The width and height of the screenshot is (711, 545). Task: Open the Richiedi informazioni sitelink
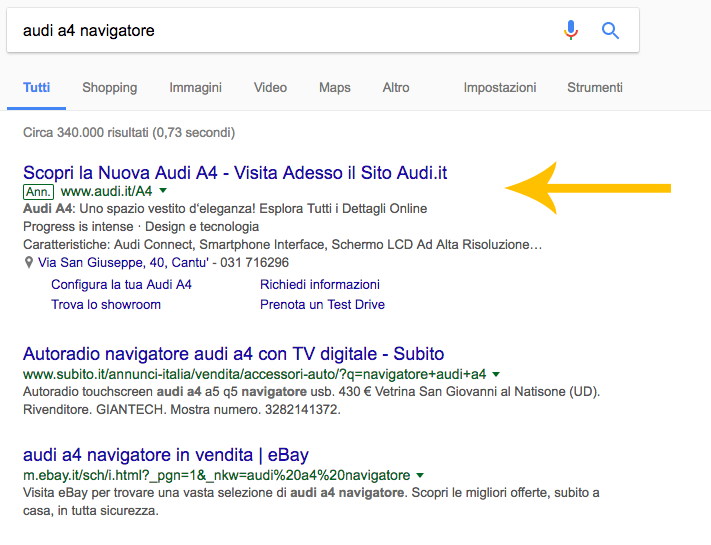[x=320, y=285]
